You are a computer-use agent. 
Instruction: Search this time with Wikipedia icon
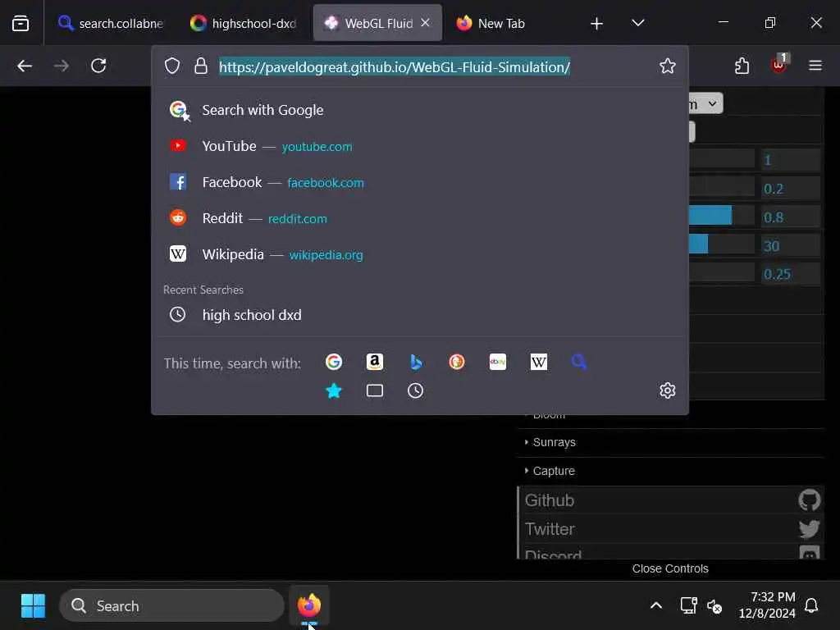coord(539,362)
